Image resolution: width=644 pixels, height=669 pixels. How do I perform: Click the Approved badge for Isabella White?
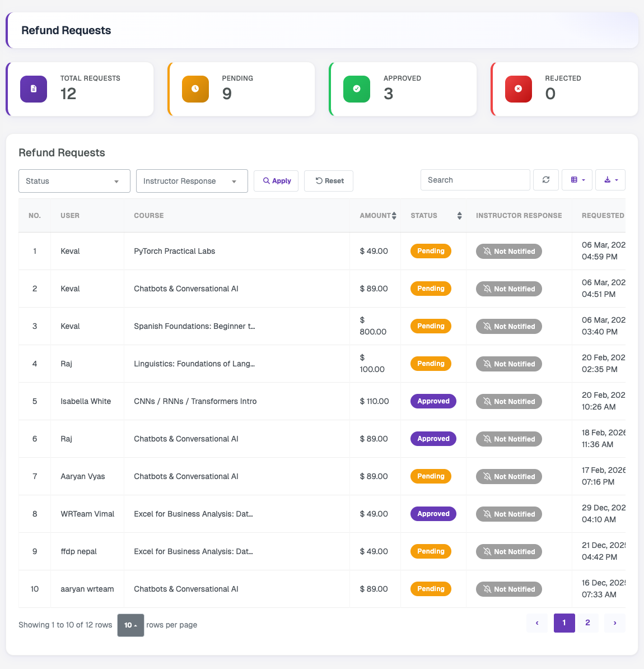click(433, 401)
